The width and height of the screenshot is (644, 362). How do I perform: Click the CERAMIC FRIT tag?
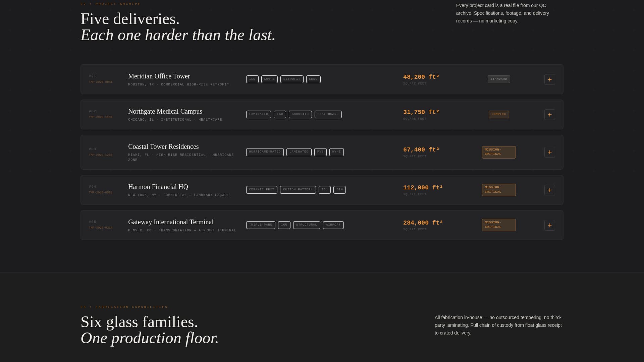coord(262,190)
